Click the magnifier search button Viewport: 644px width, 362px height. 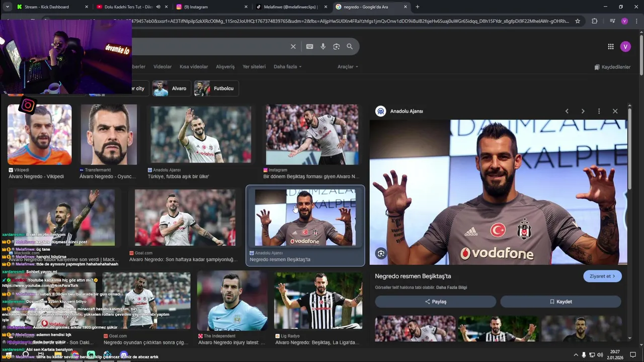click(x=350, y=46)
